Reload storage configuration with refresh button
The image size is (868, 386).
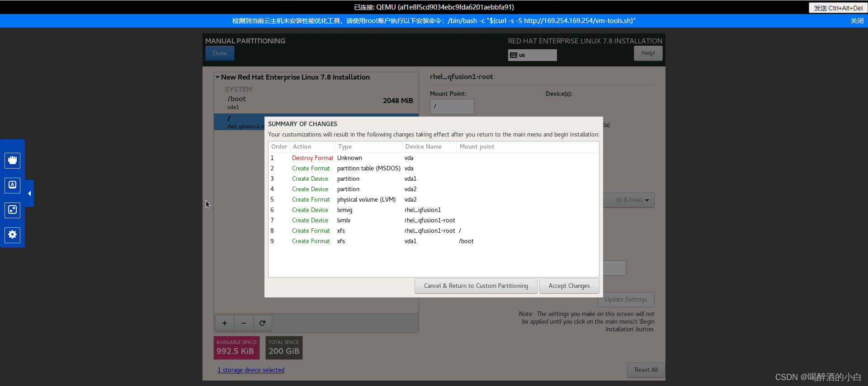(263, 323)
